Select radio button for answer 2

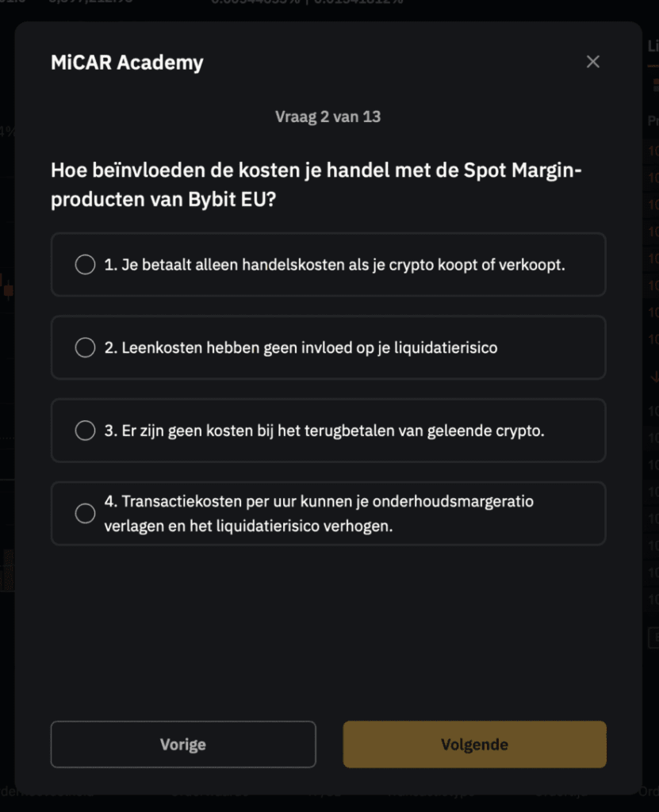coord(85,347)
